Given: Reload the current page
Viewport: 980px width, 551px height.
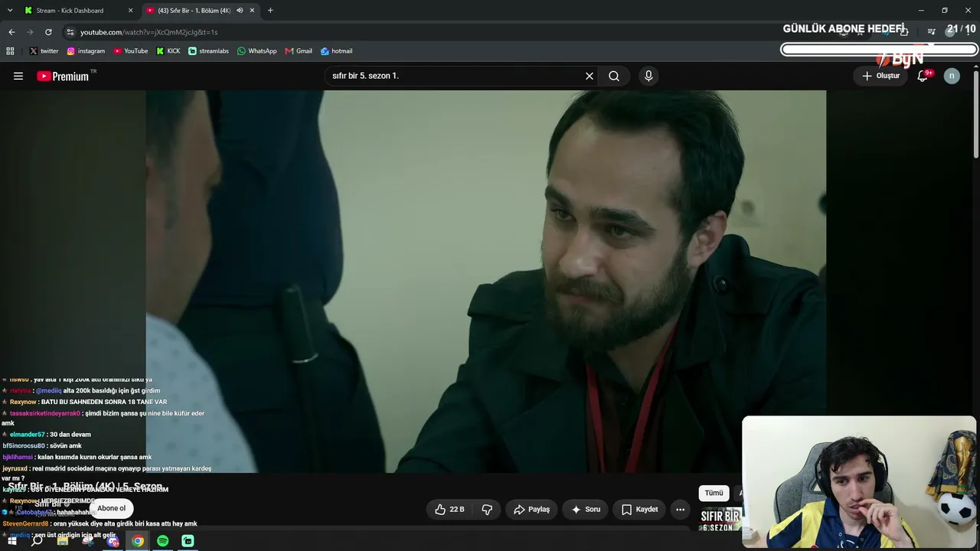Looking at the screenshot, I should coord(48,32).
